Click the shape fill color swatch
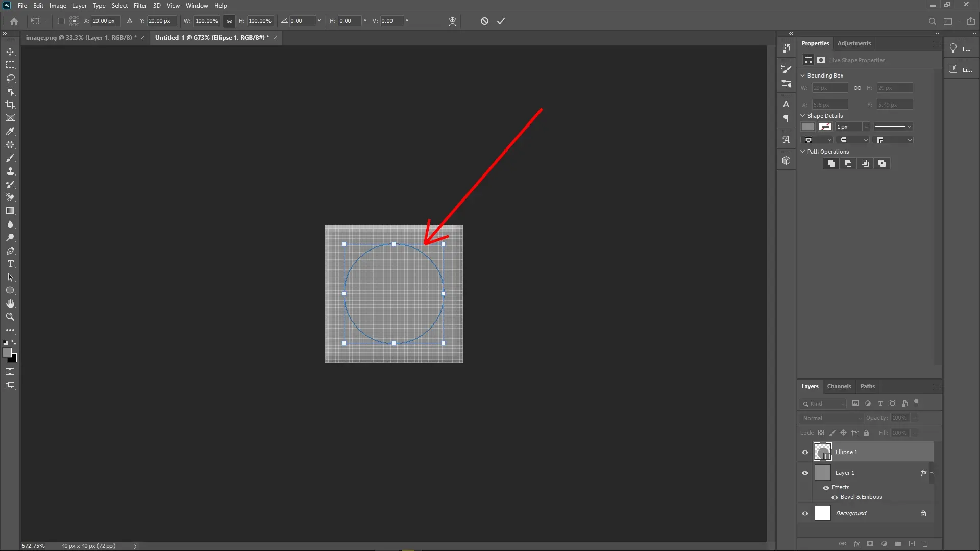This screenshot has width=980, height=551. point(808,127)
